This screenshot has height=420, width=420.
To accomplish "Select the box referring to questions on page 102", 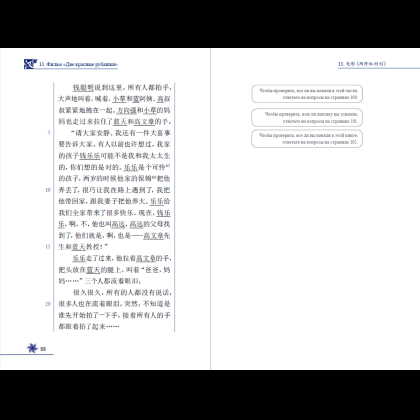I will [x=307, y=139].
